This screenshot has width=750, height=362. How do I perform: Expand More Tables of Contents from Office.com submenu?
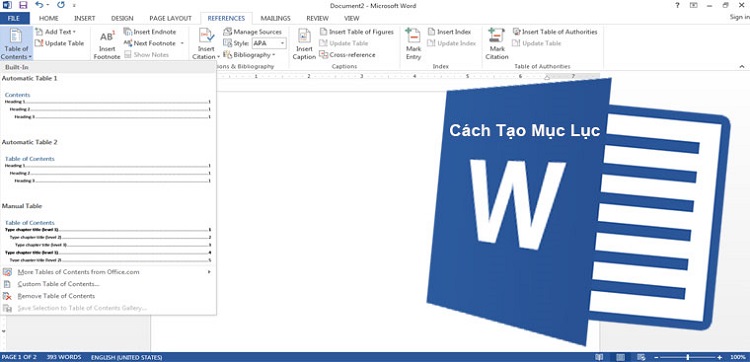pyautogui.click(x=210, y=272)
